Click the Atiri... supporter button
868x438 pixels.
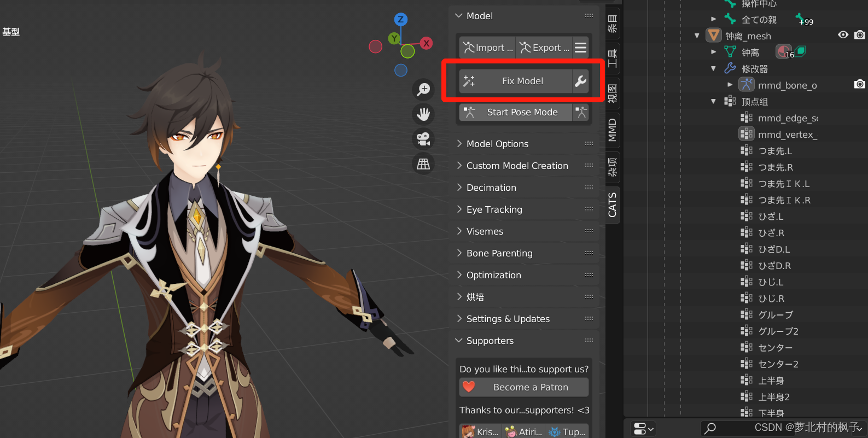[x=523, y=431]
